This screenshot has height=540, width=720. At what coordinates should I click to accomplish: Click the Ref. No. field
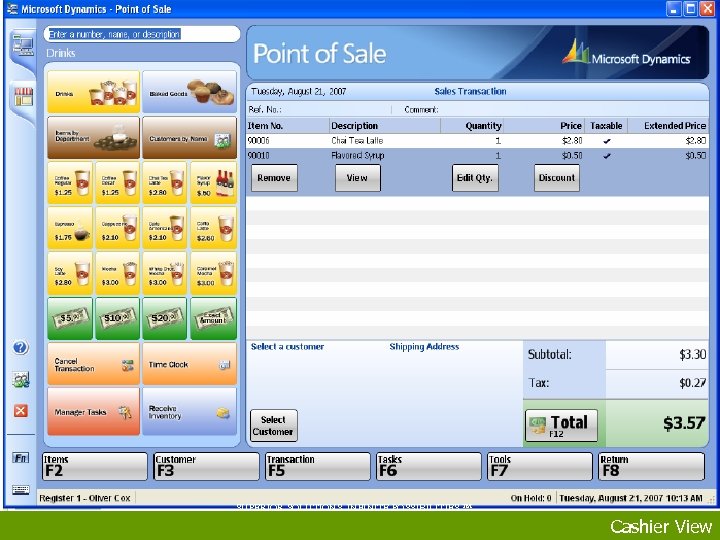pos(320,110)
